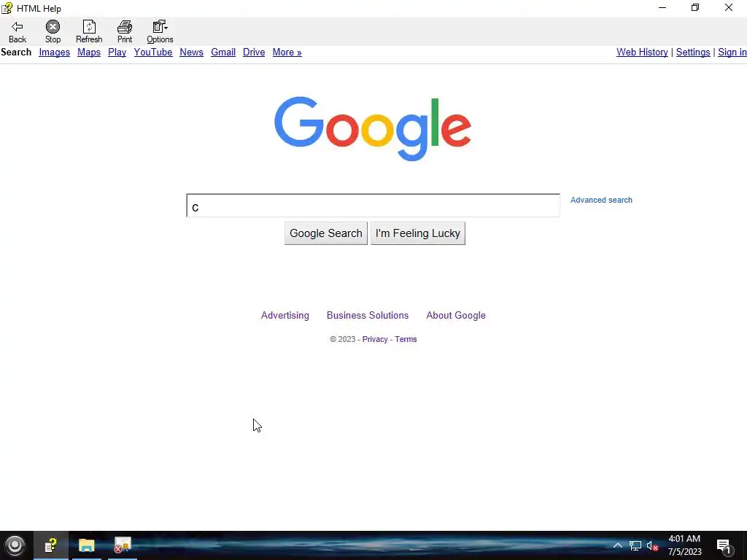Open the YouTube link
The width and height of the screenshot is (747, 560).
tap(153, 52)
